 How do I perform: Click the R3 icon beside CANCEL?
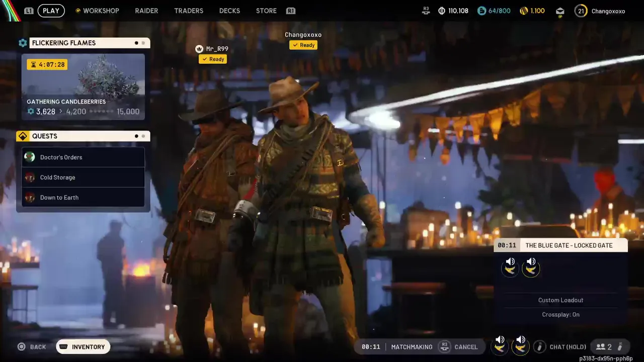click(x=444, y=346)
